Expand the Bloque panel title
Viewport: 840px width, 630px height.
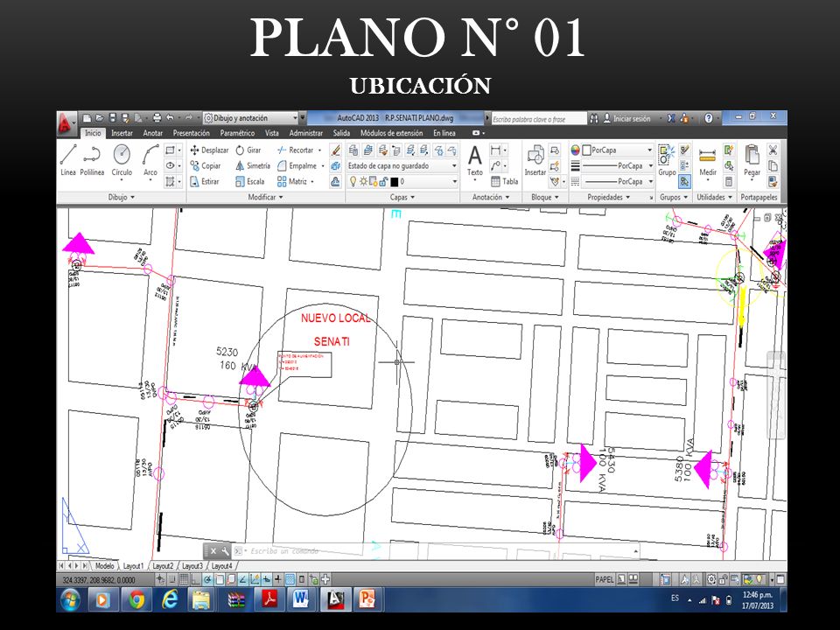click(545, 197)
